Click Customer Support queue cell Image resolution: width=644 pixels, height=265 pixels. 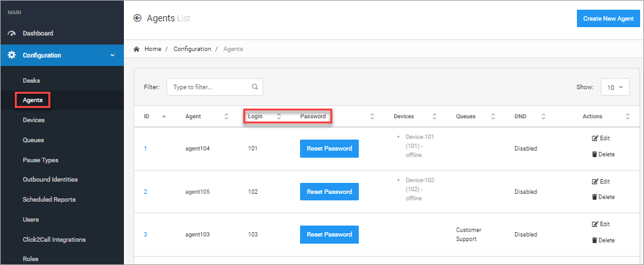(468, 235)
